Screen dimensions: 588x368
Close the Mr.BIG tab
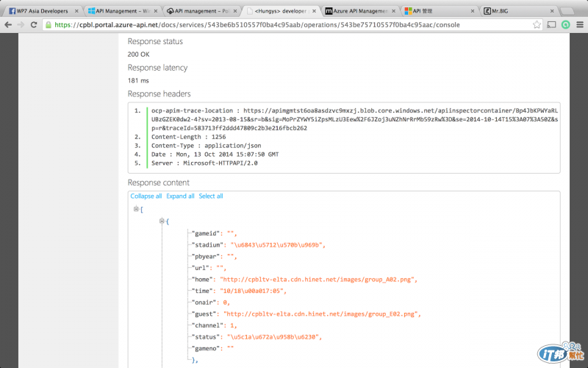552,11
